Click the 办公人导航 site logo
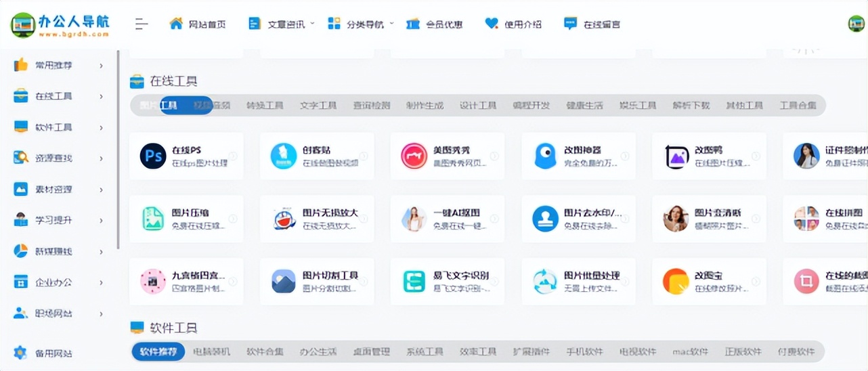 click(60, 24)
